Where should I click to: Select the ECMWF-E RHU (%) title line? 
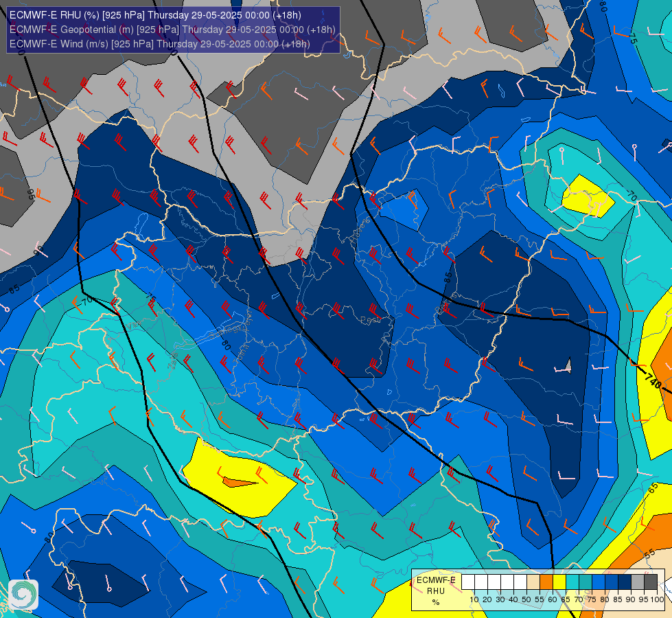pos(155,15)
